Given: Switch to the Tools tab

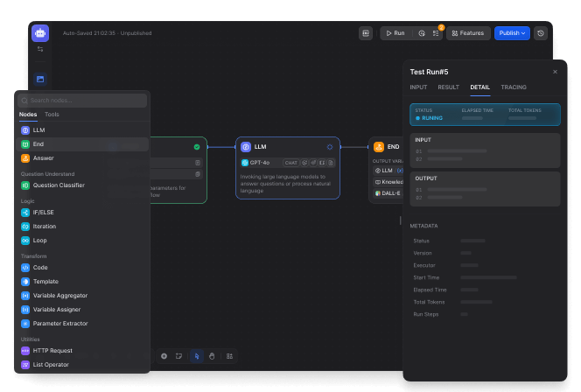Looking at the screenshot, I should coord(52,115).
